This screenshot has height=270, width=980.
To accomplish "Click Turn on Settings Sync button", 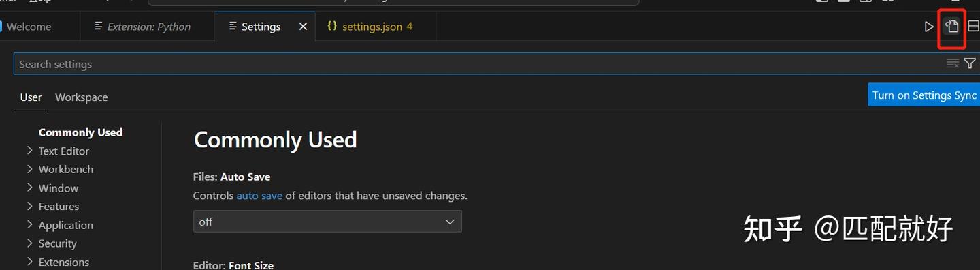I will [924, 95].
